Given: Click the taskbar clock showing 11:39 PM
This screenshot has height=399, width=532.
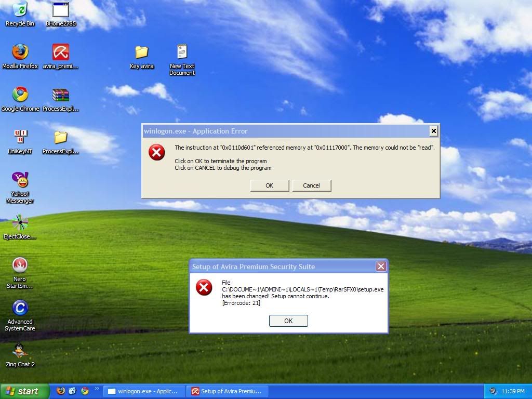Looking at the screenshot, I should [513, 391].
